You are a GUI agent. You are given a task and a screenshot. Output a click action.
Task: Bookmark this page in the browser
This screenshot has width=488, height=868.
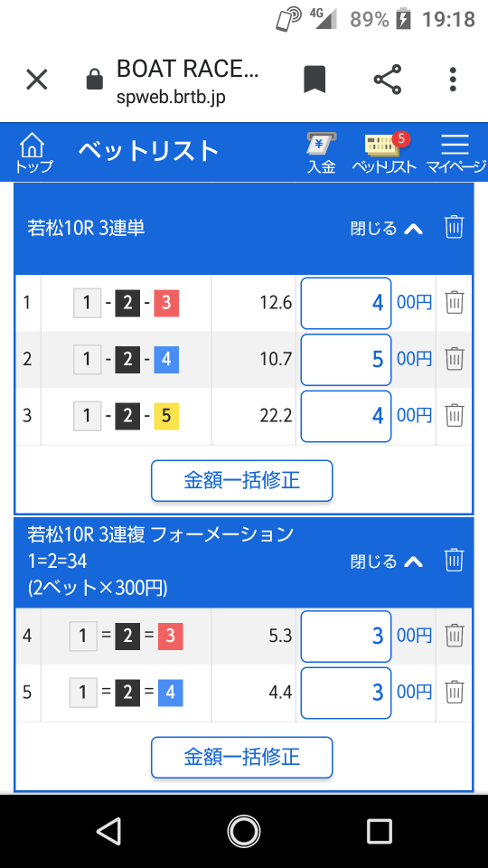pyautogui.click(x=314, y=80)
